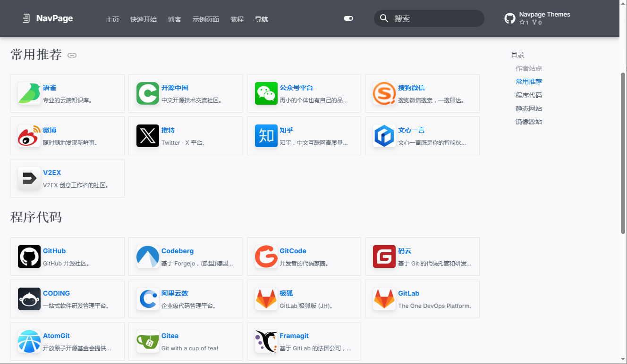Open the GitHub title link
The width and height of the screenshot is (627, 364).
pos(54,251)
